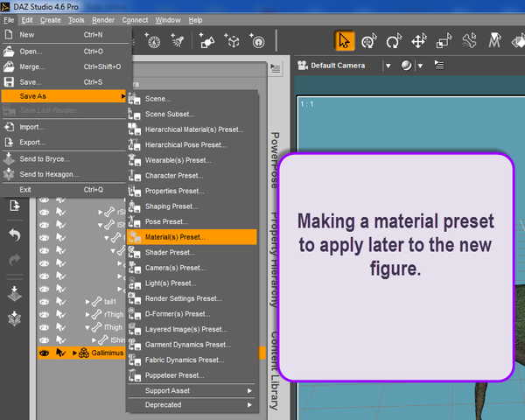This screenshot has width=525, height=420.
Task: Toggle visibility eye of lThigh bone
Action: click(x=45, y=327)
